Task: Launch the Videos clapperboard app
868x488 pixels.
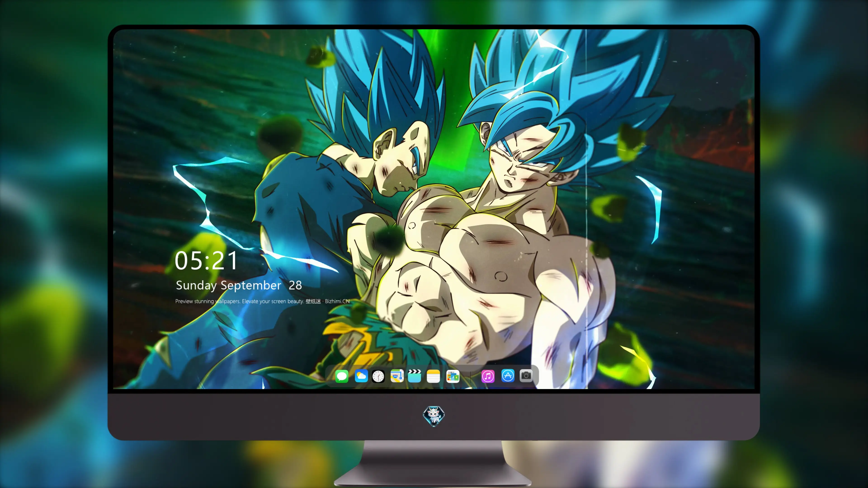Action: pos(415,376)
